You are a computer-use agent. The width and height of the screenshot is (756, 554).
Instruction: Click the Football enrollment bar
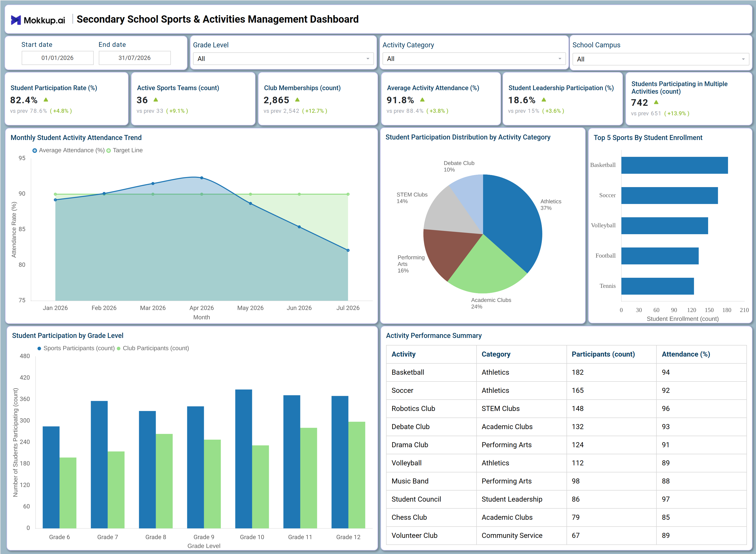660,256
